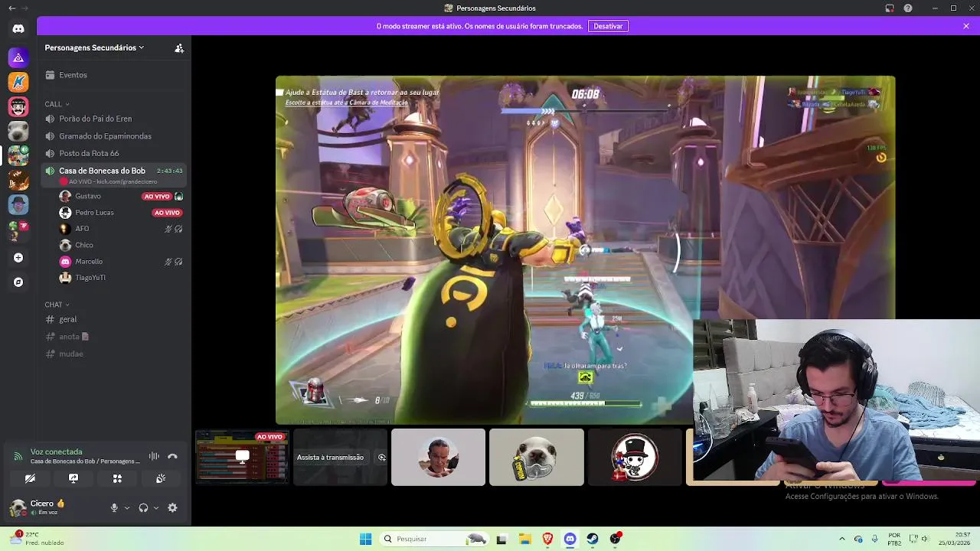Viewport: 980px width, 551px height.
Task: Collapse the CHAT category
Action: coord(57,305)
